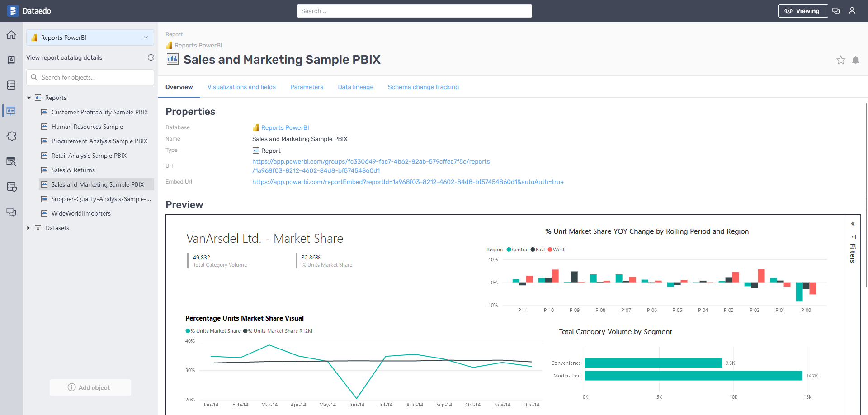This screenshot has height=415, width=868.
Task: Click the Home icon in left sidebar
Action: coord(11,35)
